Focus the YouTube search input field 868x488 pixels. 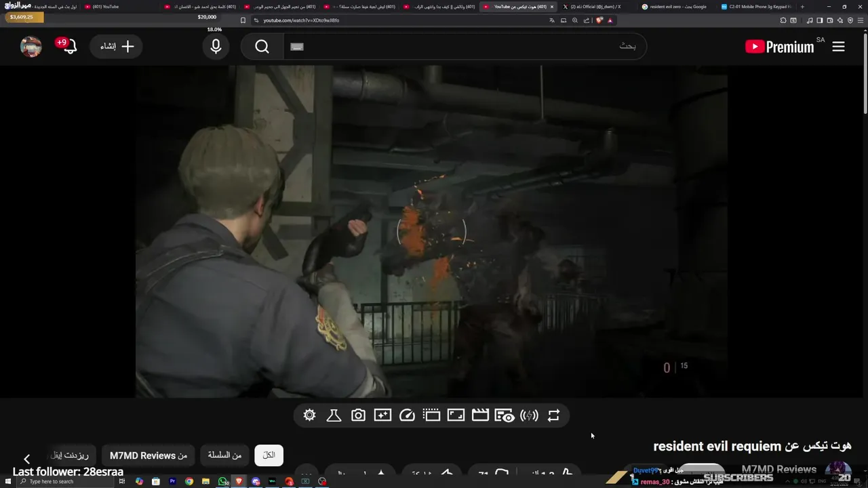click(x=465, y=46)
